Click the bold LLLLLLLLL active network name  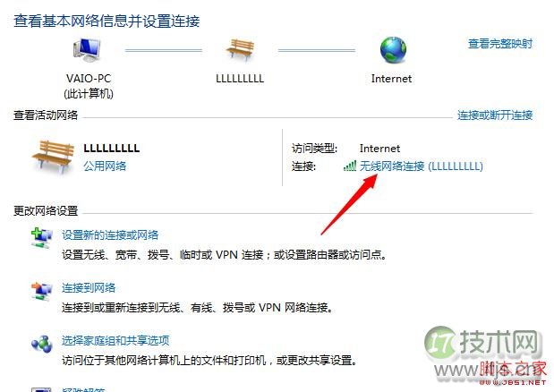click(x=112, y=148)
